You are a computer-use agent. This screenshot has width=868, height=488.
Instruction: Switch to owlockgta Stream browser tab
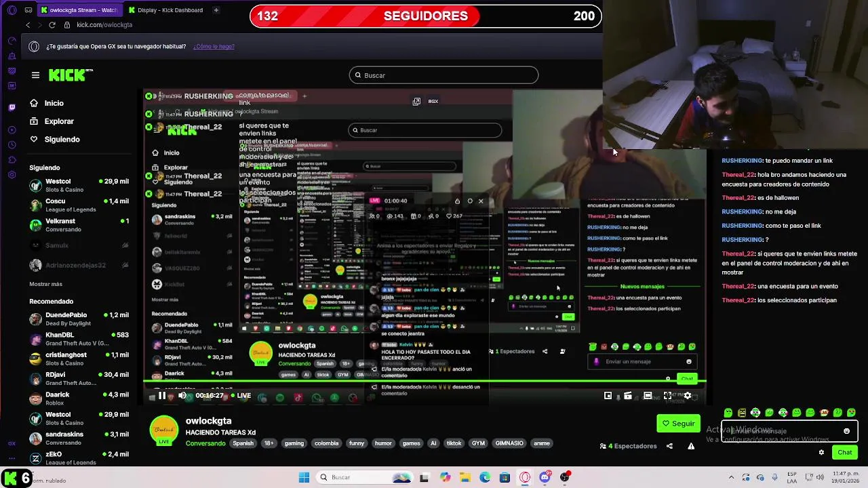pyautogui.click(x=79, y=10)
